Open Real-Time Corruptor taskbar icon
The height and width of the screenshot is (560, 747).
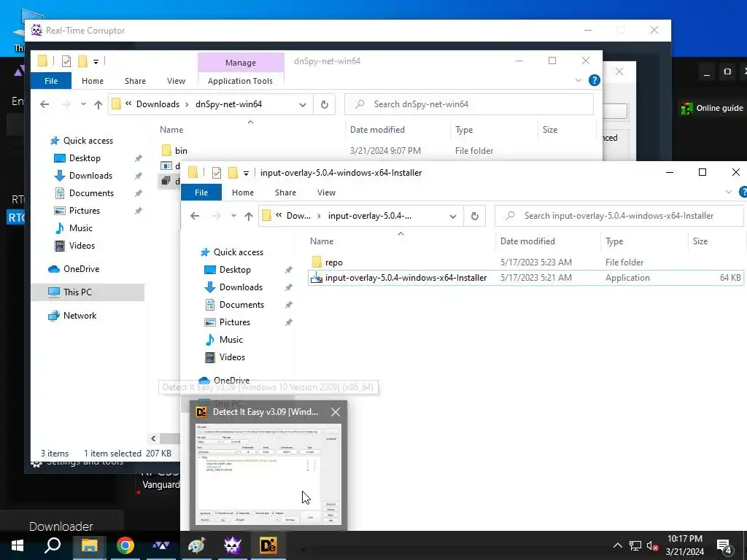233,545
